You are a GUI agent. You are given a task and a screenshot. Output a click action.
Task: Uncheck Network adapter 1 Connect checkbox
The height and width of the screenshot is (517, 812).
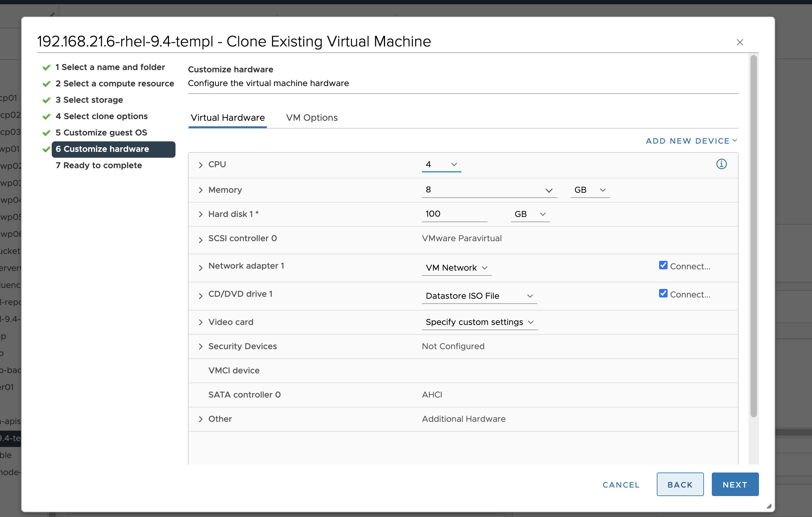pyautogui.click(x=663, y=265)
